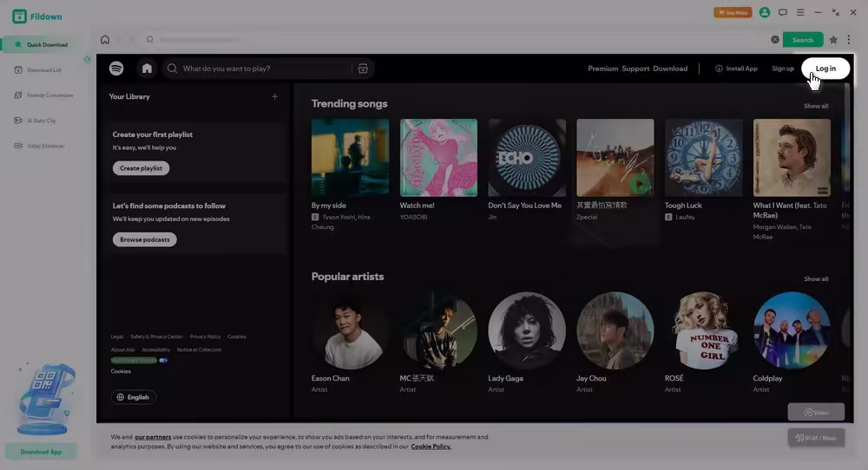Go to Spotify Home via house icon

(x=147, y=69)
